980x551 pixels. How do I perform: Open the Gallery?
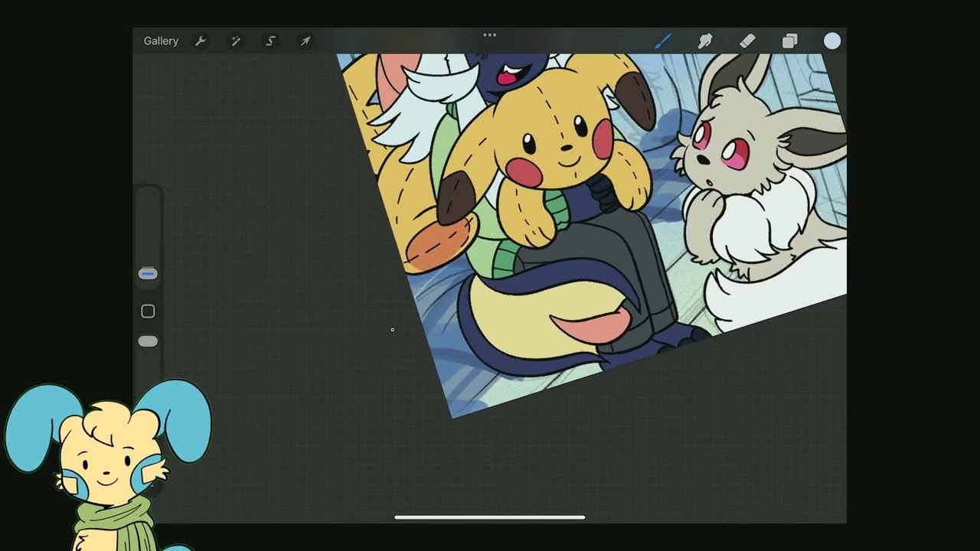[161, 41]
